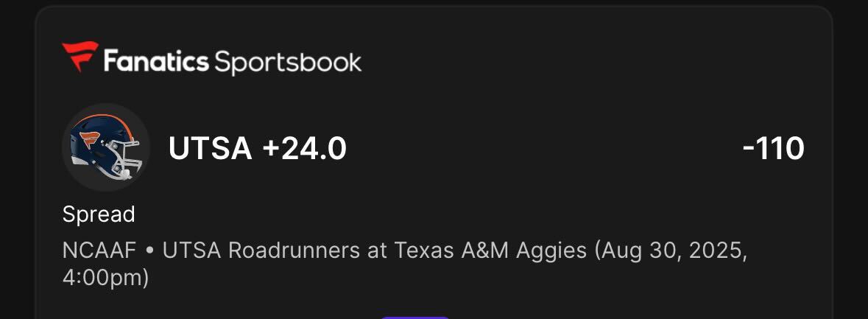Viewport: 868px width, 319px height.
Task: Tap the purple button at card bottom
Action: tap(414, 318)
